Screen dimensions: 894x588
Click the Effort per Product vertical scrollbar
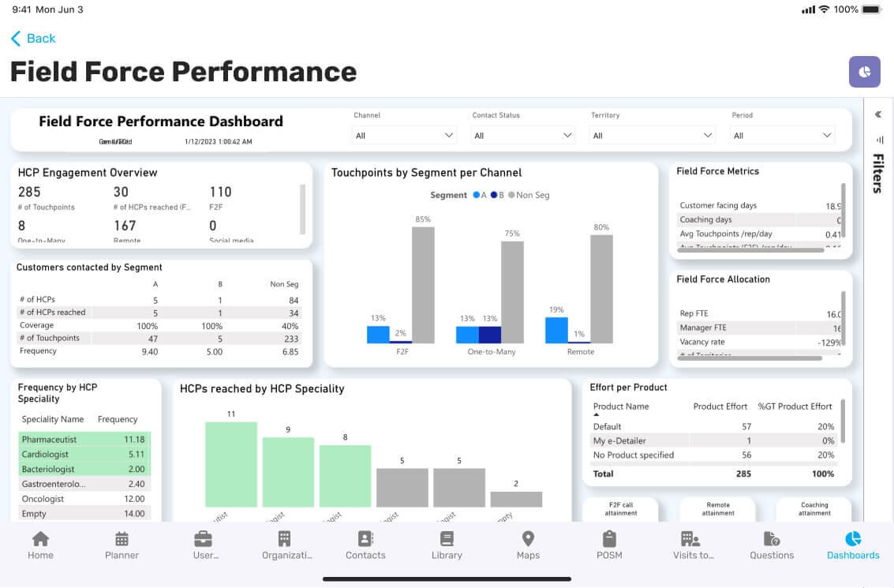[x=843, y=421]
